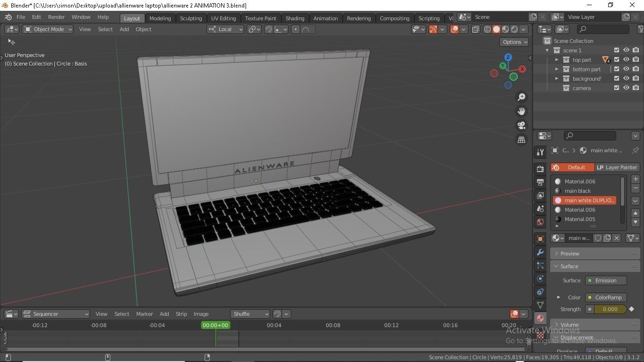
Task: Collapse the Surface panel
Action: click(x=595, y=266)
